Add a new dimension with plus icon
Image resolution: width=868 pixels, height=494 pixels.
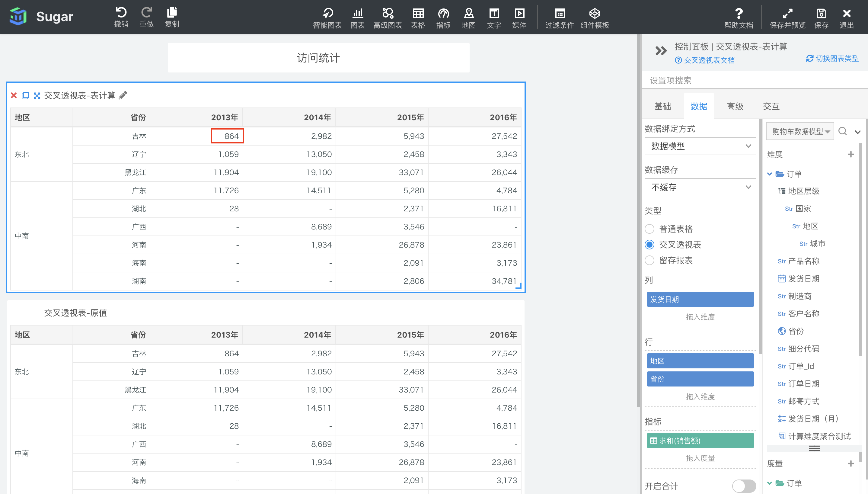(x=851, y=154)
